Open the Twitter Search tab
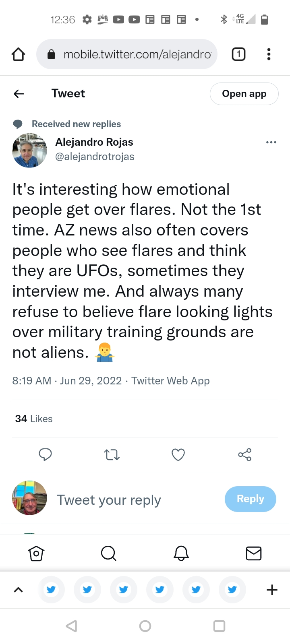 click(x=108, y=553)
